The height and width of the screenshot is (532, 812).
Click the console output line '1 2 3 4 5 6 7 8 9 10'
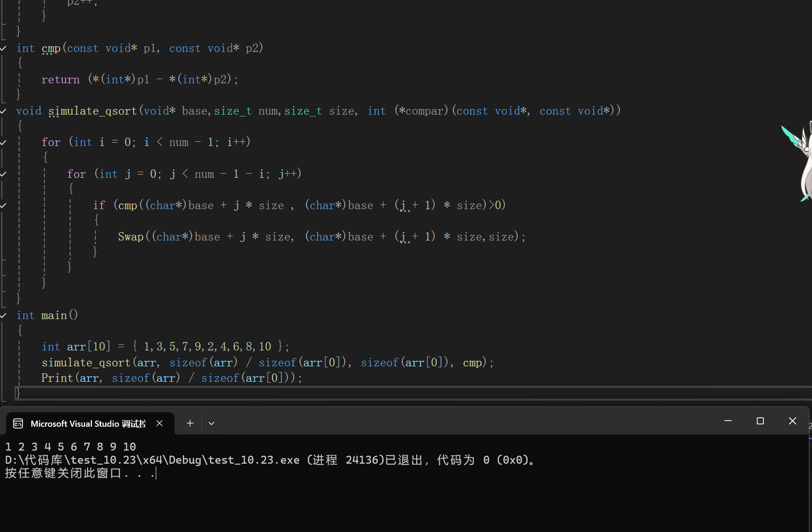click(x=71, y=447)
